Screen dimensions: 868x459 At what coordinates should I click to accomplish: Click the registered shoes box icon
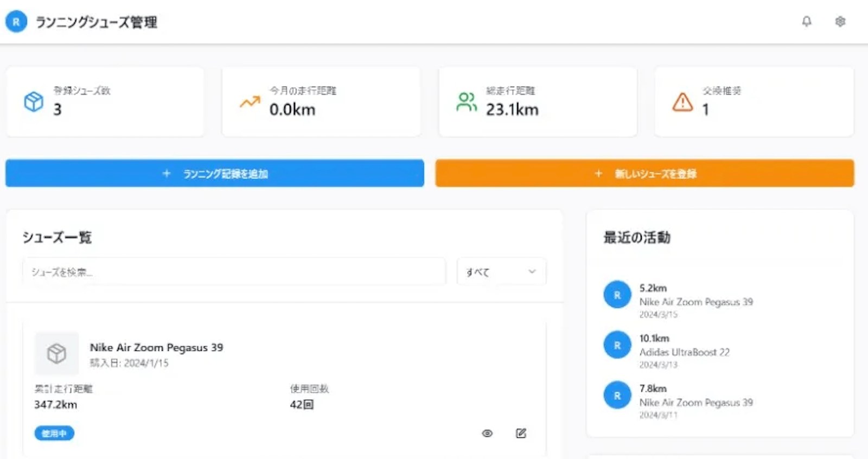pyautogui.click(x=34, y=101)
